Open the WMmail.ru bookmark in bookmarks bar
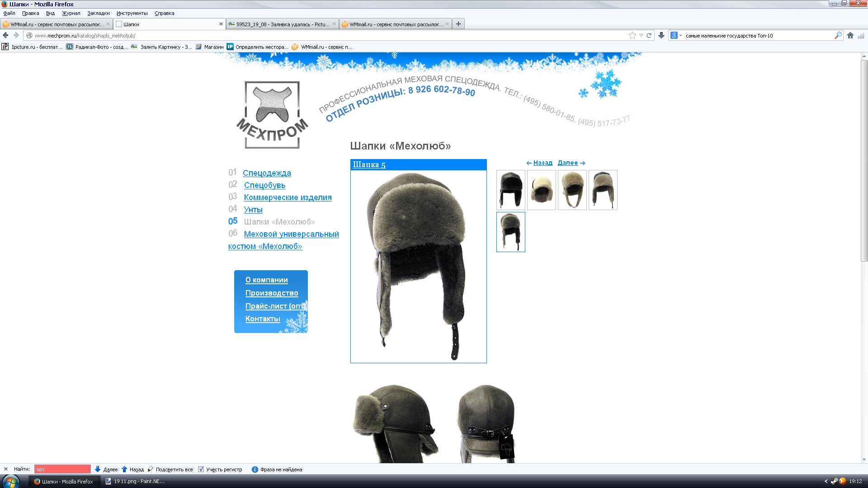This screenshot has height=488, width=868. (x=322, y=47)
